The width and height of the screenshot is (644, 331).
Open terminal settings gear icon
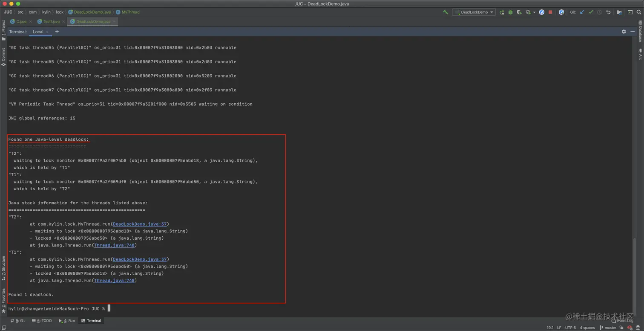click(x=624, y=32)
